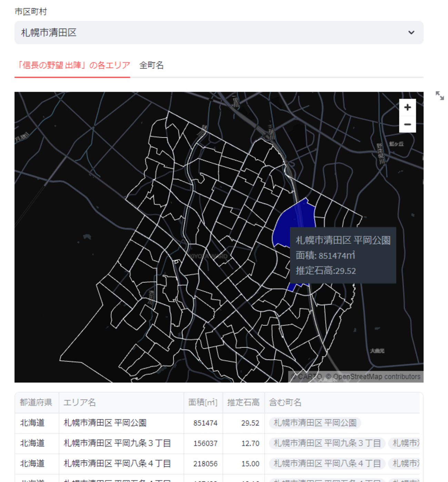Click the 平岡八条４丁目 tag in 含む町名

tap(327, 463)
